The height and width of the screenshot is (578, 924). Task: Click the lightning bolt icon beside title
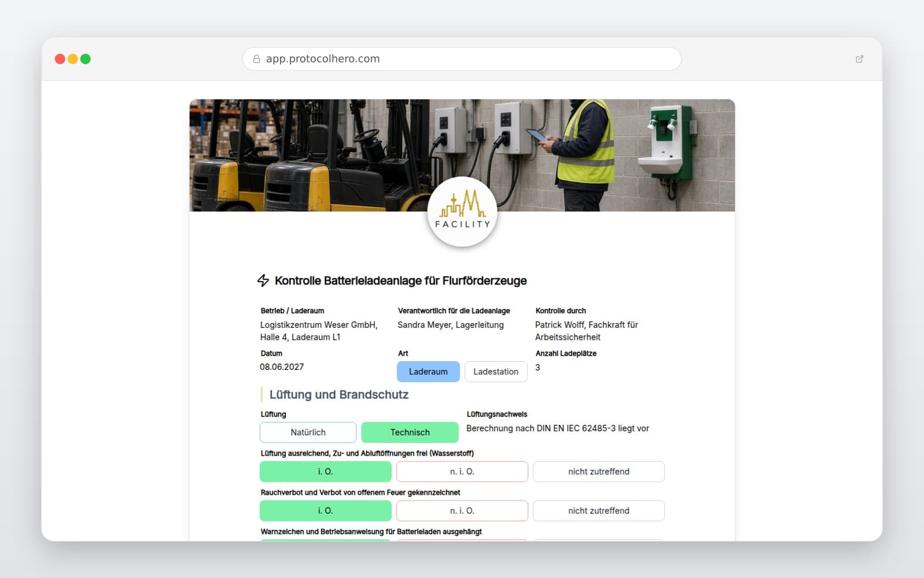263,280
